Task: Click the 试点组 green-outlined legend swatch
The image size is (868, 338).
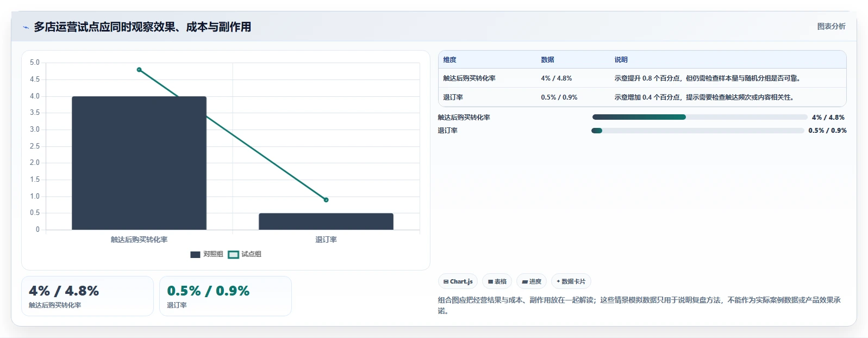Action: click(233, 254)
